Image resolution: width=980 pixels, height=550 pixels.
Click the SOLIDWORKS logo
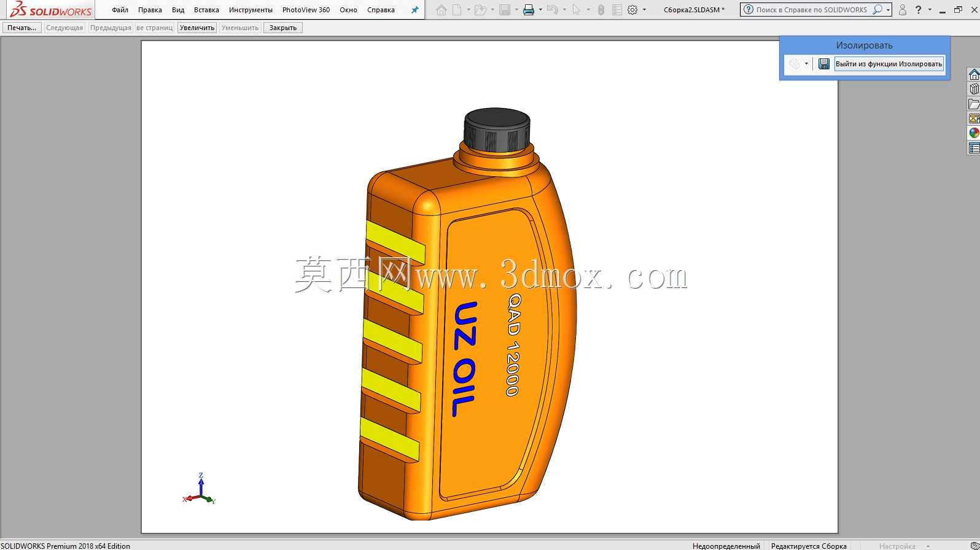51,10
